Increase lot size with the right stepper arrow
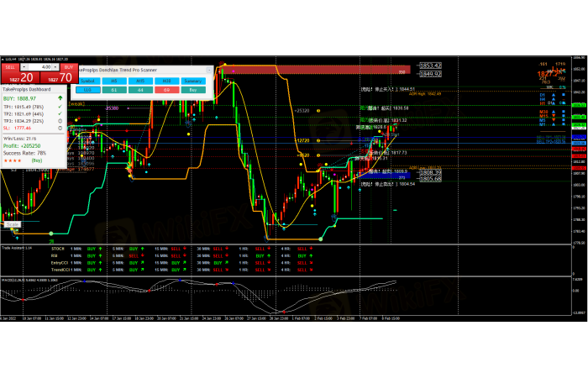The height and width of the screenshot is (378, 588). (55, 66)
